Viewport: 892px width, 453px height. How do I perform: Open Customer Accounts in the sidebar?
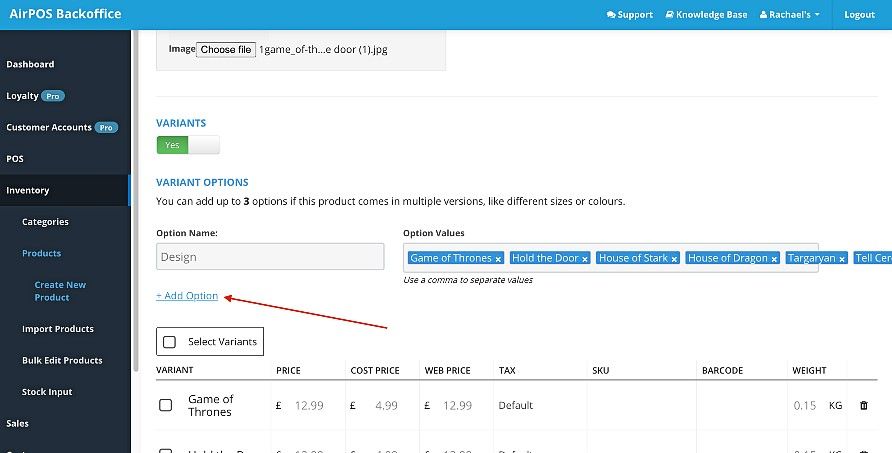coord(62,127)
